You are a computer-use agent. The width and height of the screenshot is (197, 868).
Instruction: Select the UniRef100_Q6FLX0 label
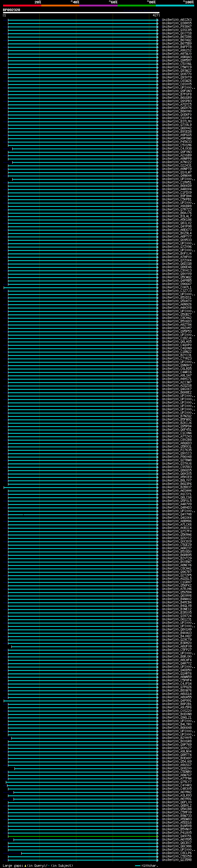(x=177, y=802)
